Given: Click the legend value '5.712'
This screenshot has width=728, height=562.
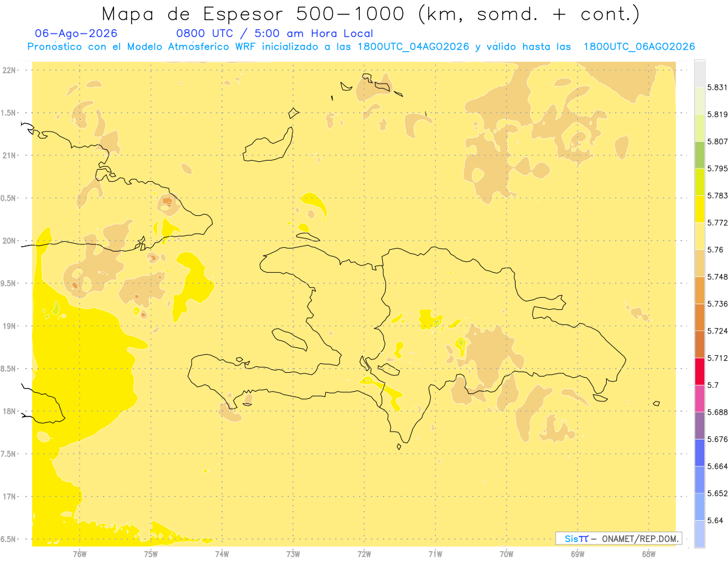Looking at the screenshot, I should pyautogui.click(x=718, y=358).
